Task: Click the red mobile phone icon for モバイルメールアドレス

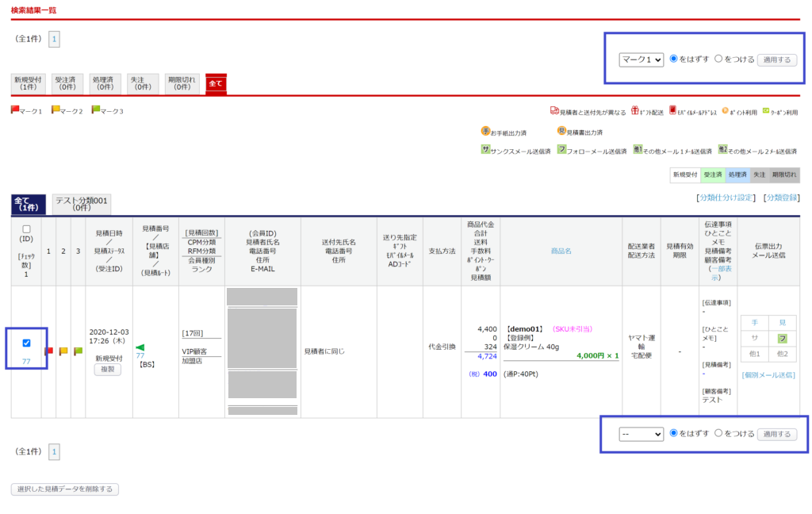Action: point(672,109)
